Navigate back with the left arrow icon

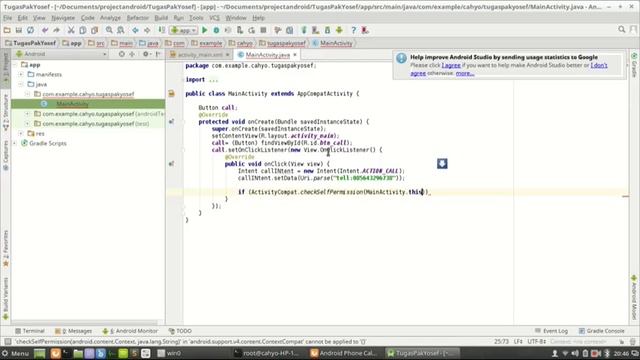click(135, 30)
